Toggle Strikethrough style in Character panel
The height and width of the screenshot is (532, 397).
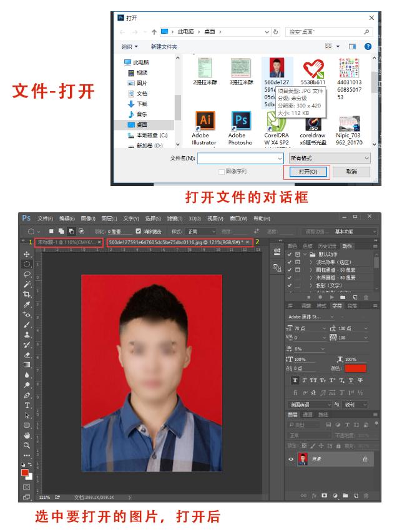360,381
